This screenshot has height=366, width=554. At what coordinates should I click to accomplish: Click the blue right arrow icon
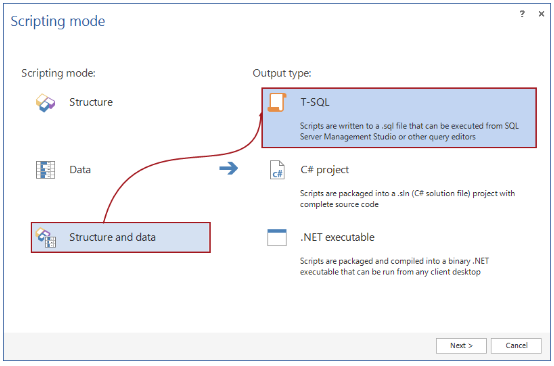pyautogui.click(x=229, y=168)
